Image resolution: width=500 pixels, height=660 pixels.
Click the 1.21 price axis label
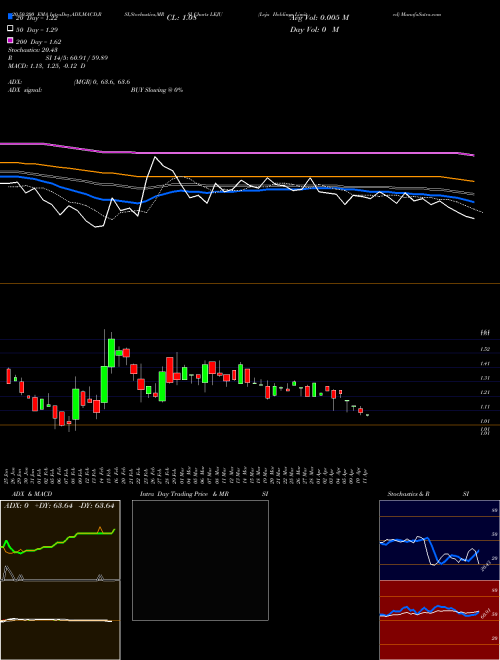click(x=485, y=392)
